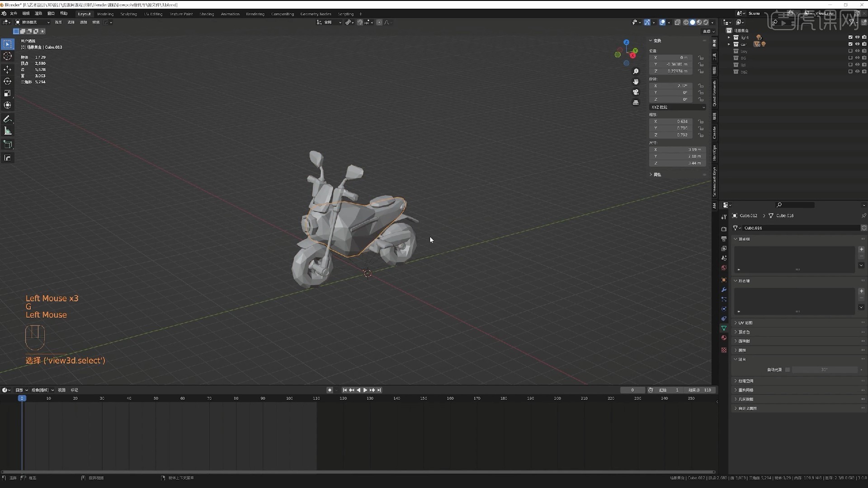The width and height of the screenshot is (868, 488).
Task: Jump to end of timeline with the last-frame button
Action: (x=379, y=390)
